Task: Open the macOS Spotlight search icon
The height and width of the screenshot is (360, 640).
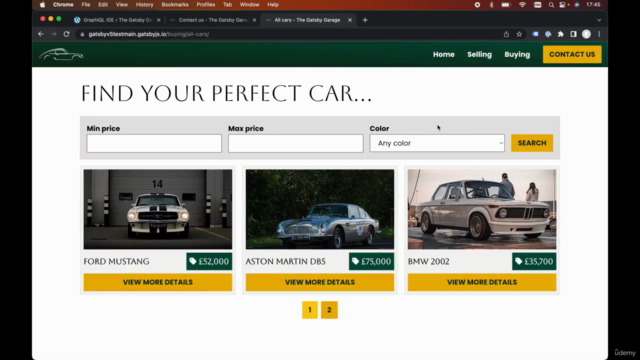Action: tap(551, 5)
